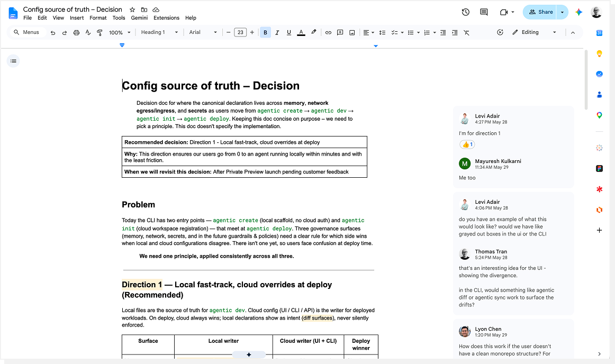Star this document
Viewport: 615px width, 364px height.
(x=132, y=10)
